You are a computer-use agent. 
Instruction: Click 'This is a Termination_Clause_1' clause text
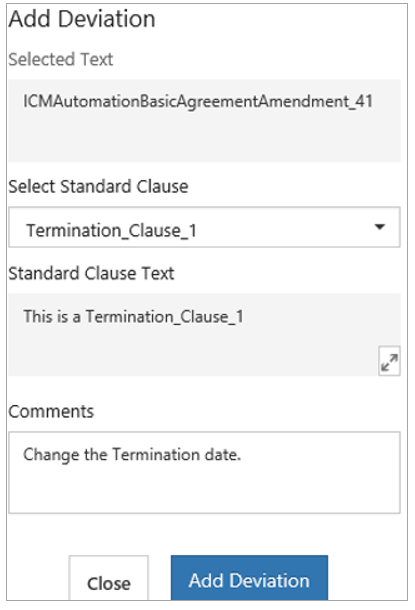(x=133, y=316)
